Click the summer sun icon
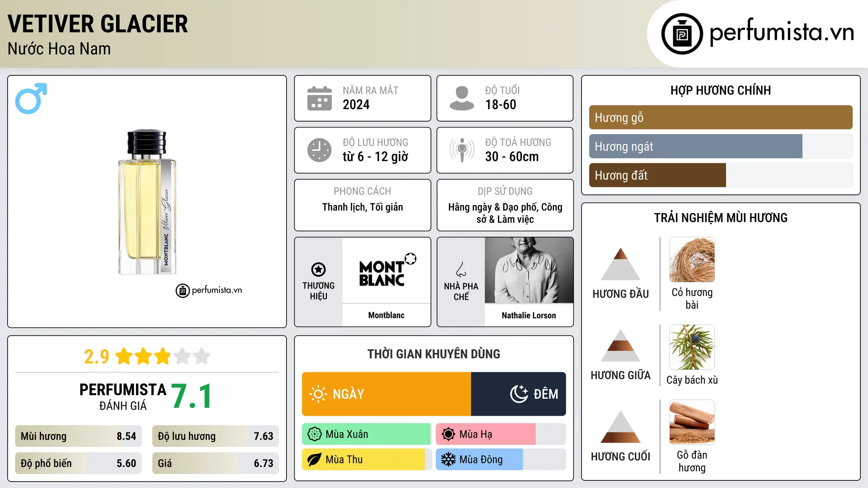The width and height of the screenshot is (868, 488). [448, 434]
